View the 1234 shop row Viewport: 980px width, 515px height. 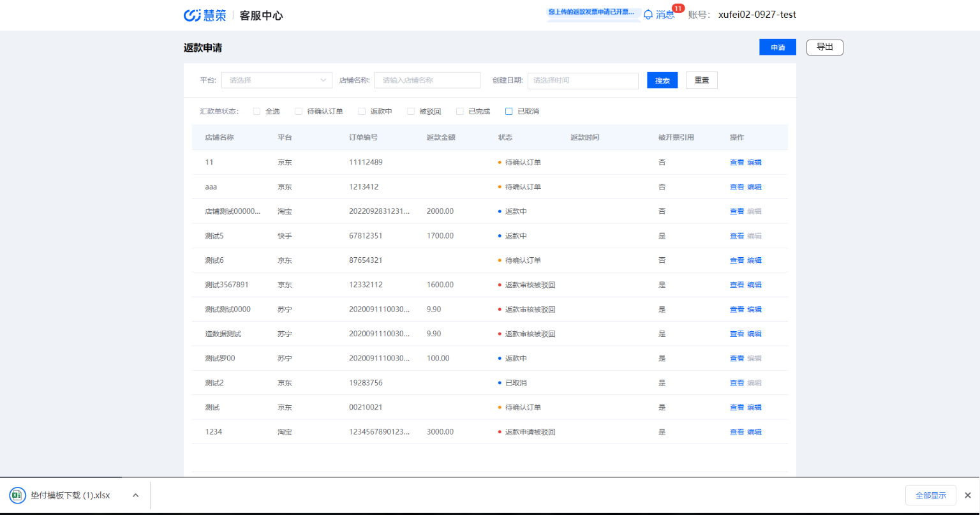point(737,432)
